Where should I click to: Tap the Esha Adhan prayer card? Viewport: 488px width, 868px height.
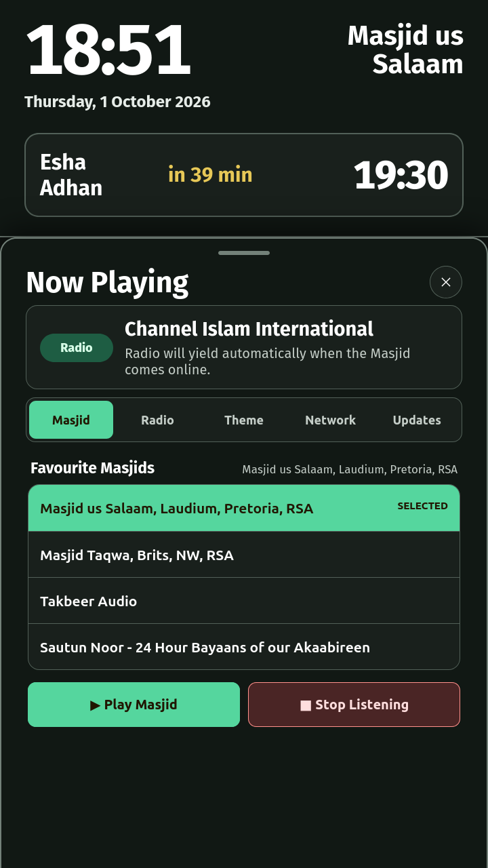(x=244, y=175)
